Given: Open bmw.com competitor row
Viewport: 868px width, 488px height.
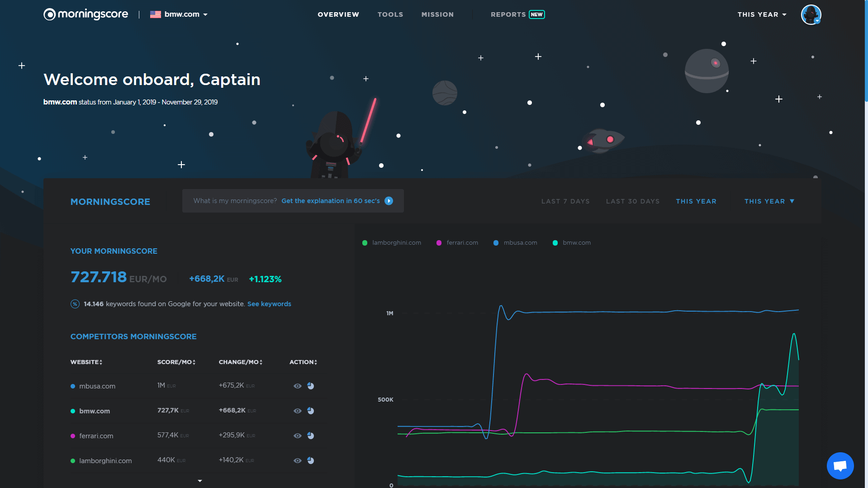Looking at the screenshot, I should coord(198,411).
